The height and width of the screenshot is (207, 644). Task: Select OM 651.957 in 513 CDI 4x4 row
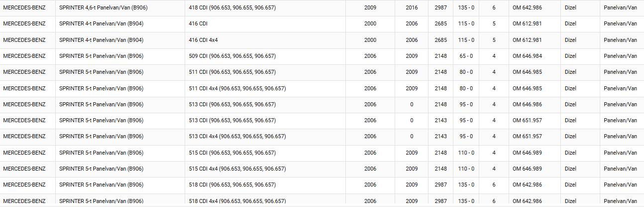(x=528, y=137)
